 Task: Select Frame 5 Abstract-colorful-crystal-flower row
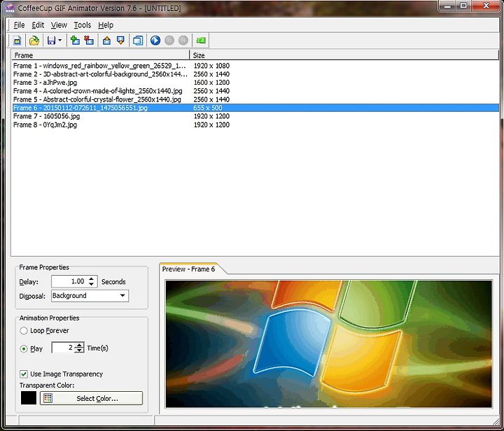[255, 99]
